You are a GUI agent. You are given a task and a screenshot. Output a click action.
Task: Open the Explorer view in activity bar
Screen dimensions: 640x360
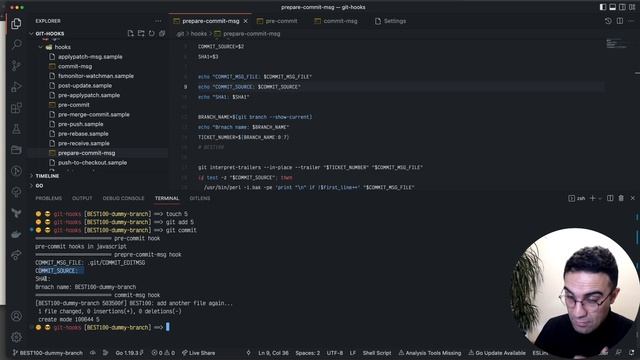16,24
